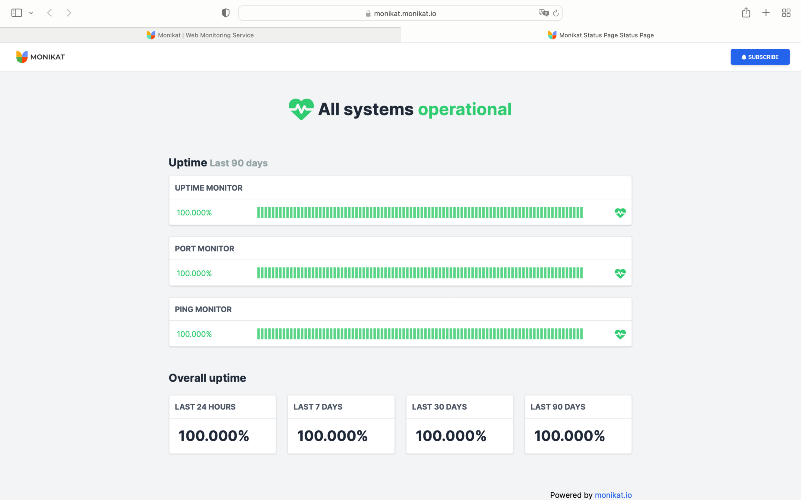Click the translate icon in address bar

pos(544,13)
